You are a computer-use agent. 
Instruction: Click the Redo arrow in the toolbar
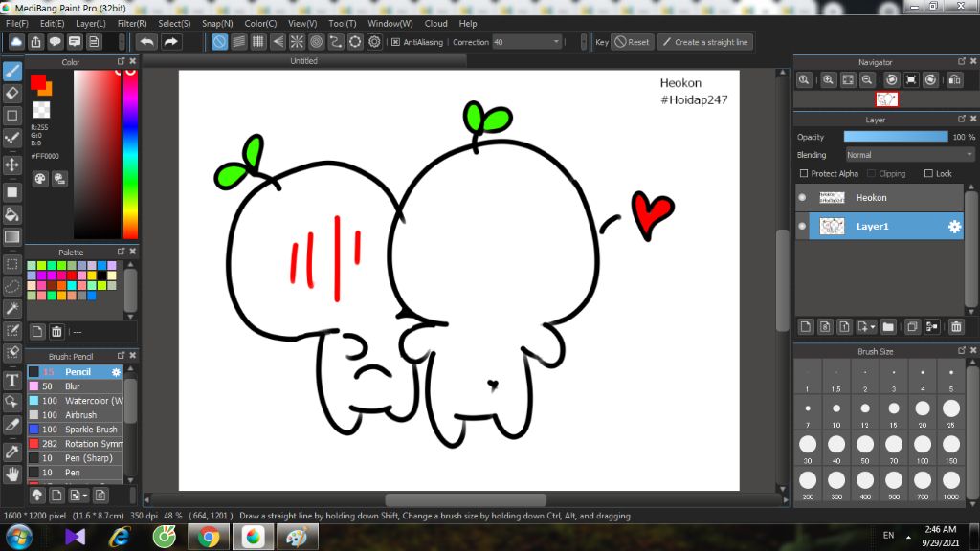(170, 42)
